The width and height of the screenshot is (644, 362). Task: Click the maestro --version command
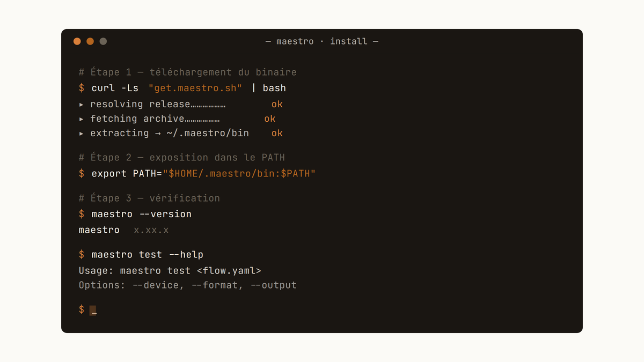point(142,214)
